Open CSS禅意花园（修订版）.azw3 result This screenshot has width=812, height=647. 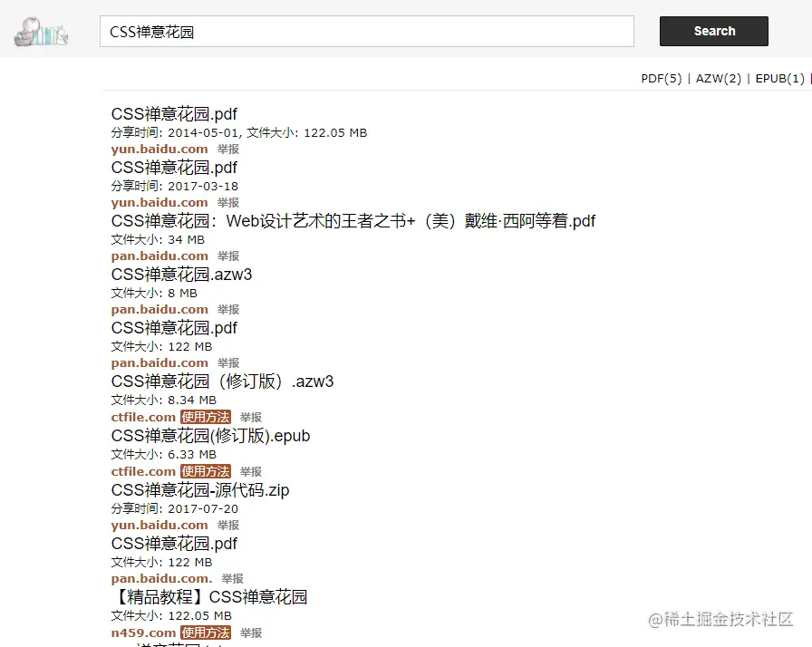pyautogui.click(x=222, y=381)
